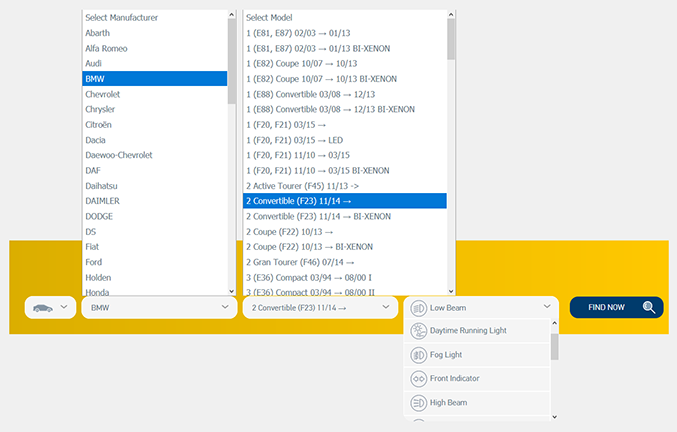Click manufacturer list scroll up arrow
Image resolution: width=677 pixels, height=432 pixels.
coord(231,15)
